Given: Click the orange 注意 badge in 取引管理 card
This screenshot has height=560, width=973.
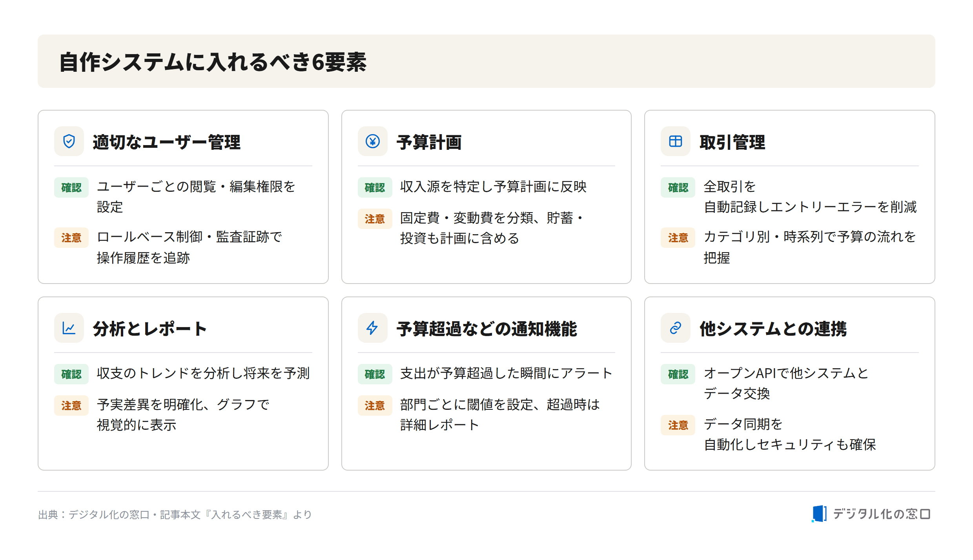Looking at the screenshot, I should pos(678,238).
